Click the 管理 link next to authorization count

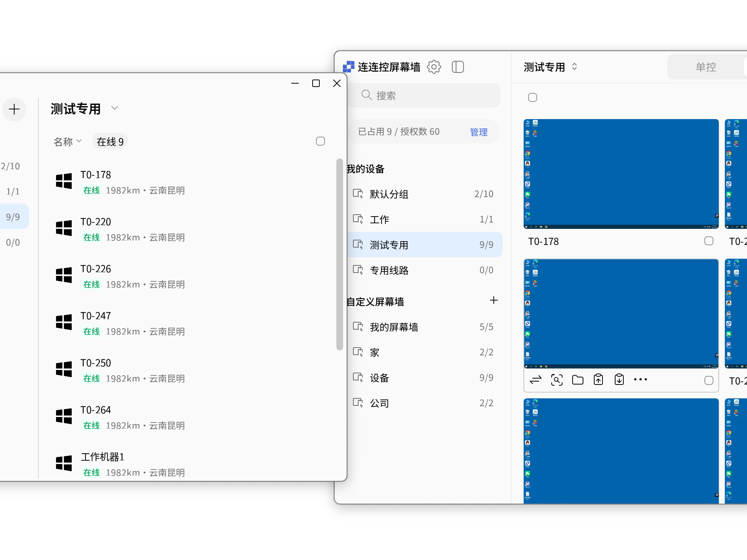(x=478, y=132)
